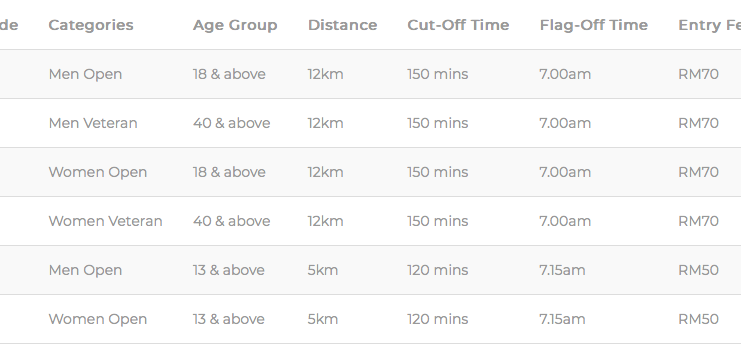The image size is (741, 360).
Task: Click the 5km Women Open category cell
Action: (x=97, y=319)
